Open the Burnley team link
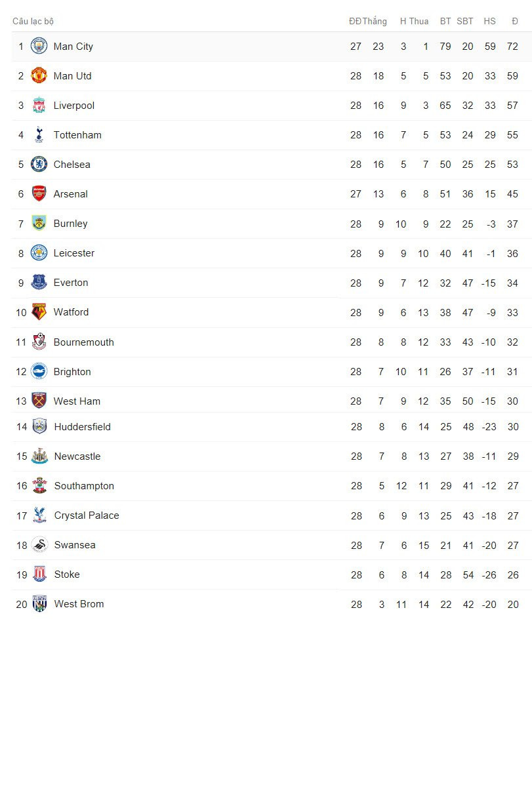Screen dimensions: 532x787 [70, 224]
